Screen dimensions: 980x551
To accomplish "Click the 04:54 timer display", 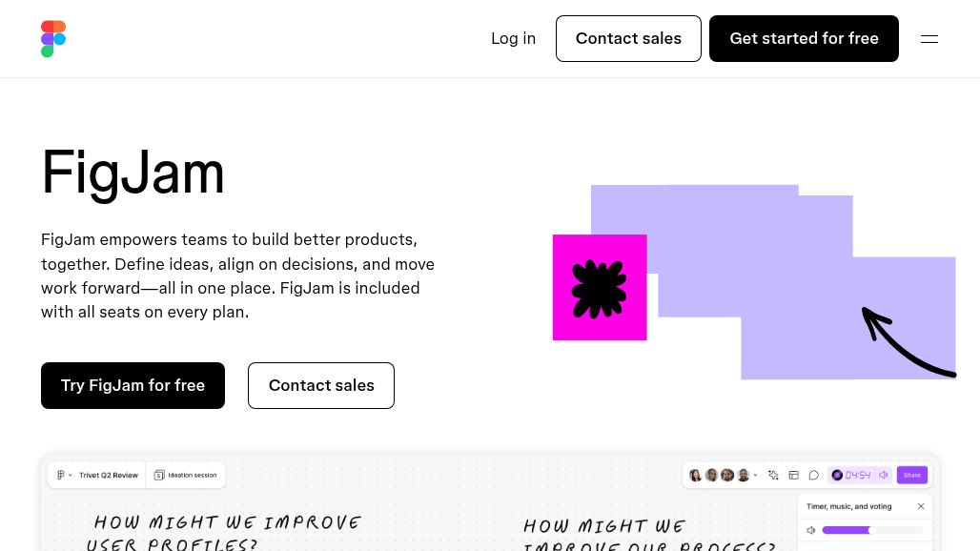I will pyautogui.click(x=857, y=475).
